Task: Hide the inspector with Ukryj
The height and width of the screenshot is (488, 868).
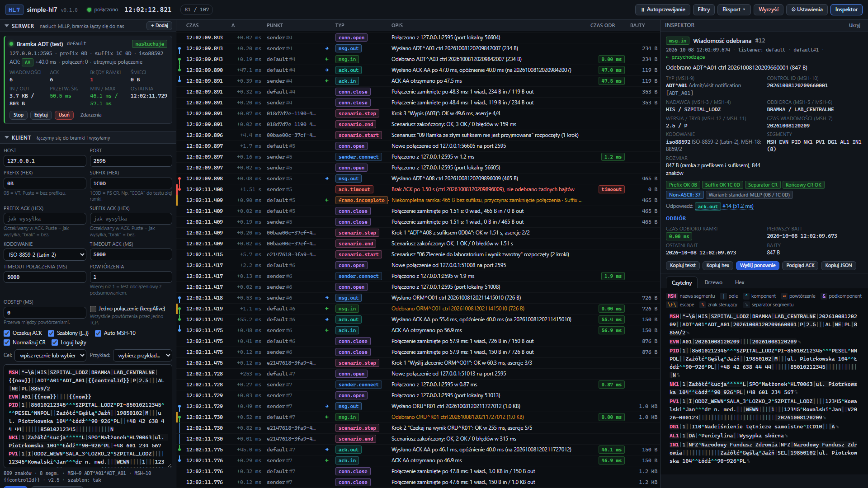Action: pos(854,26)
